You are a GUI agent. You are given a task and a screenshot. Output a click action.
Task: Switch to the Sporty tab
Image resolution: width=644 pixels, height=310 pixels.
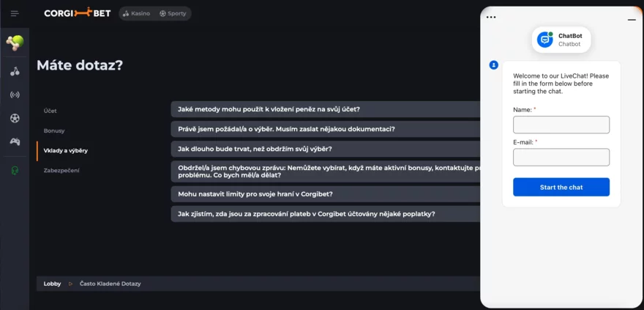173,13
